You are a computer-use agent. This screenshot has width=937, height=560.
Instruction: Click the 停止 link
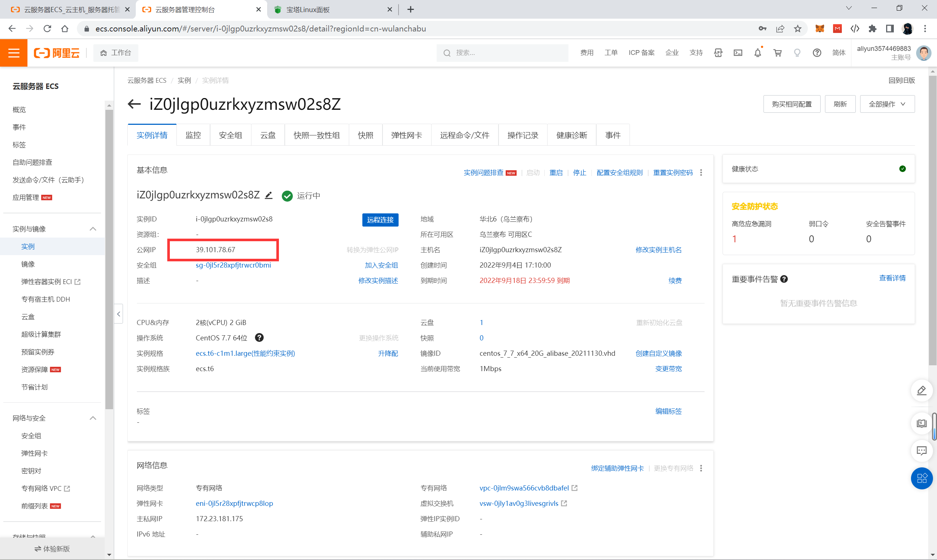tap(579, 172)
